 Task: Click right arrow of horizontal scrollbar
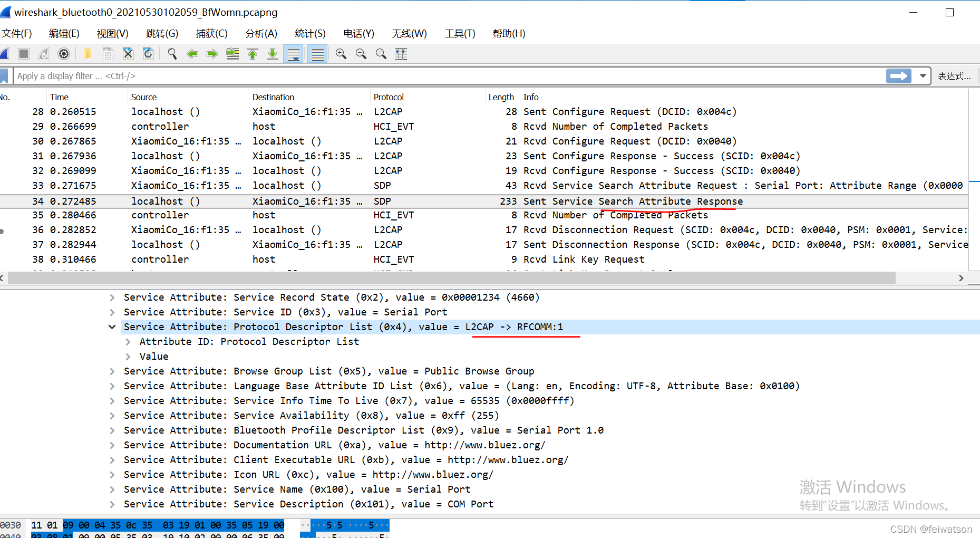click(x=961, y=278)
